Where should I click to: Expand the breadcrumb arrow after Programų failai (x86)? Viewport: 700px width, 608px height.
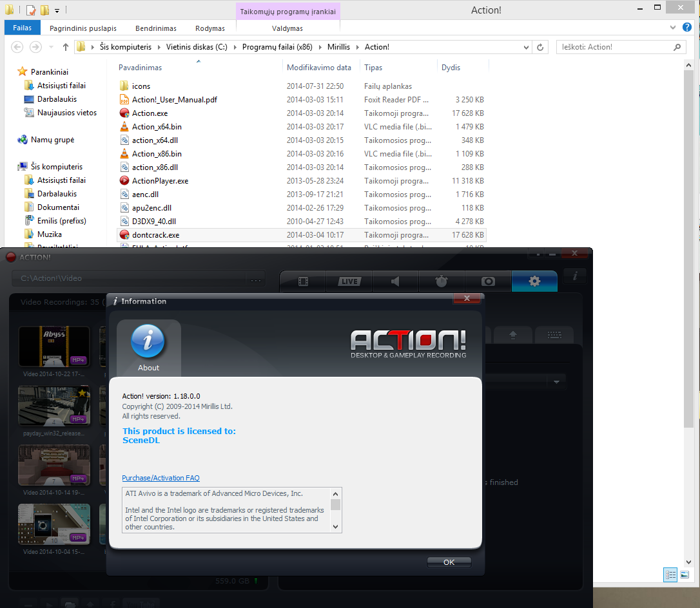click(x=320, y=47)
